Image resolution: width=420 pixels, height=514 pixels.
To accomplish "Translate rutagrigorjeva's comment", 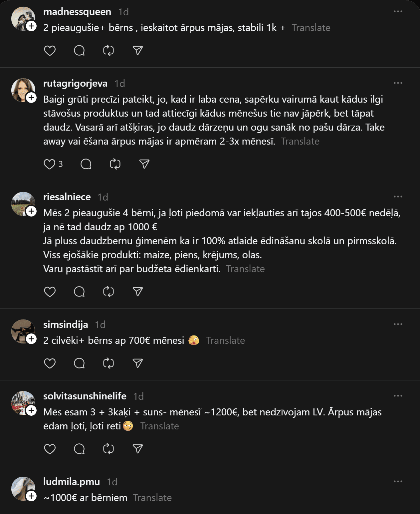I will tap(300, 142).
